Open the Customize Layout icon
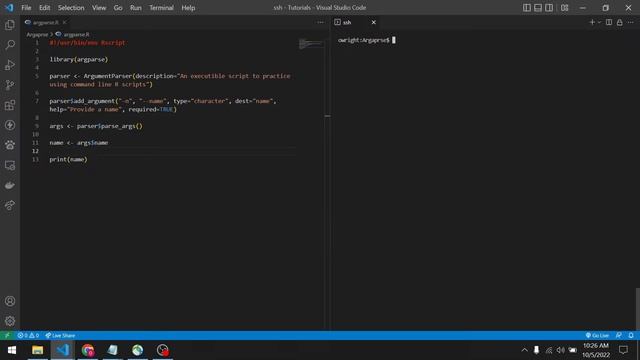 pos(564,8)
